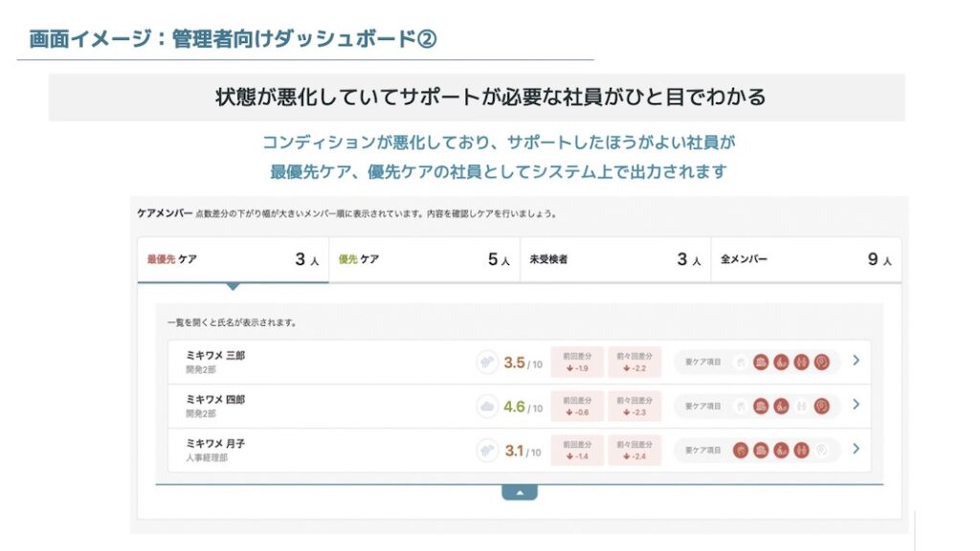Click the red building care icon in 三郎's row
This screenshot has width=980, height=551.
(761, 362)
